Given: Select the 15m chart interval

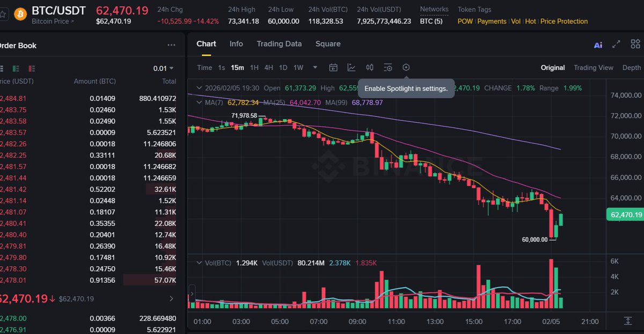Looking at the screenshot, I should coord(237,68).
